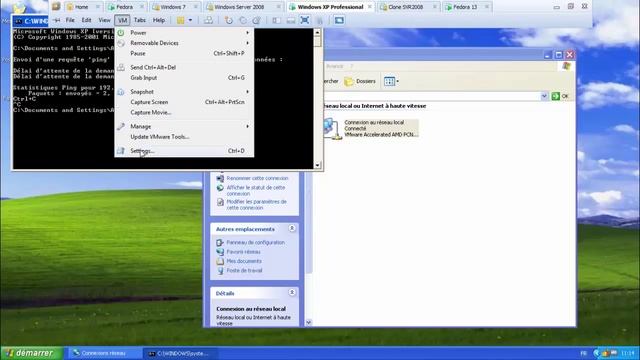This screenshot has width=640, height=360.
Task: Click the pin icon left of File menu
Action: coord(57,20)
